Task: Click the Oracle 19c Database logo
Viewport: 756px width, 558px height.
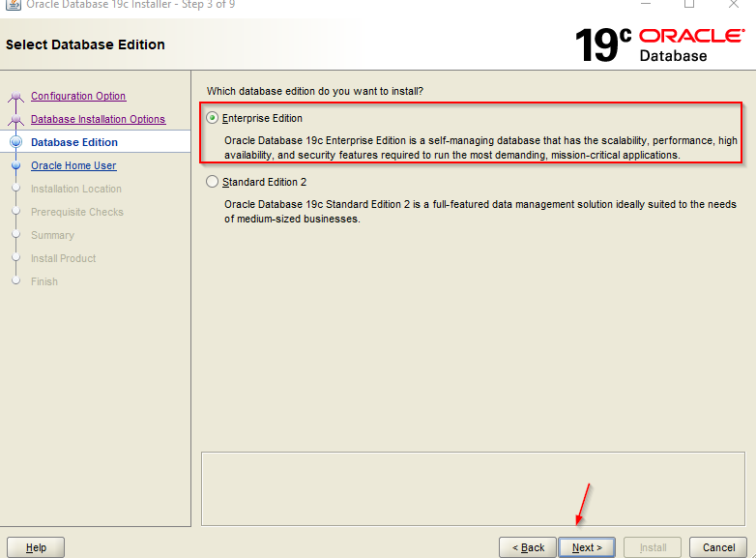Action: (x=659, y=44)
